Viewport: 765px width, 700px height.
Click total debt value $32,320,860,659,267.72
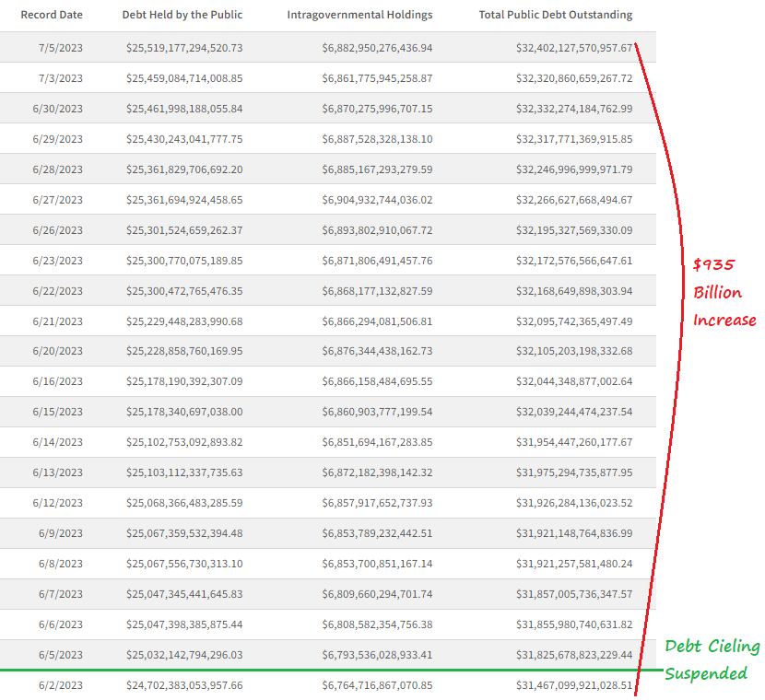(574, 78)
